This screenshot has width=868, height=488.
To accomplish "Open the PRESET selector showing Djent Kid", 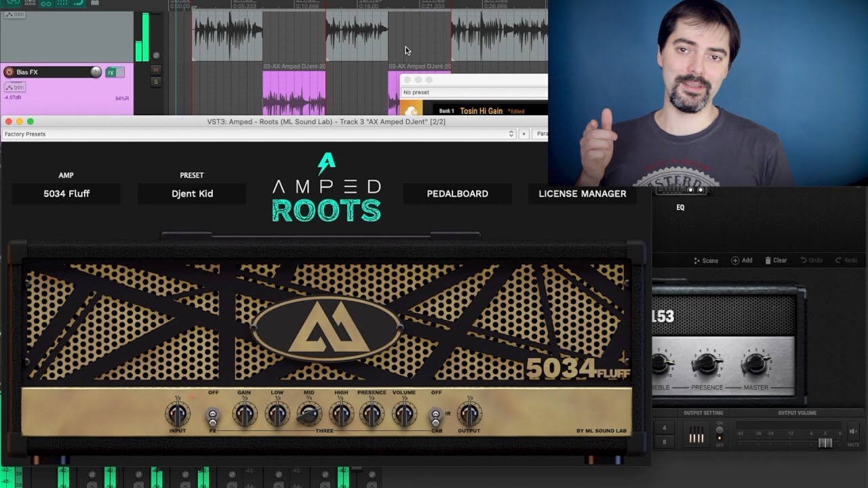I will [192, 194].
